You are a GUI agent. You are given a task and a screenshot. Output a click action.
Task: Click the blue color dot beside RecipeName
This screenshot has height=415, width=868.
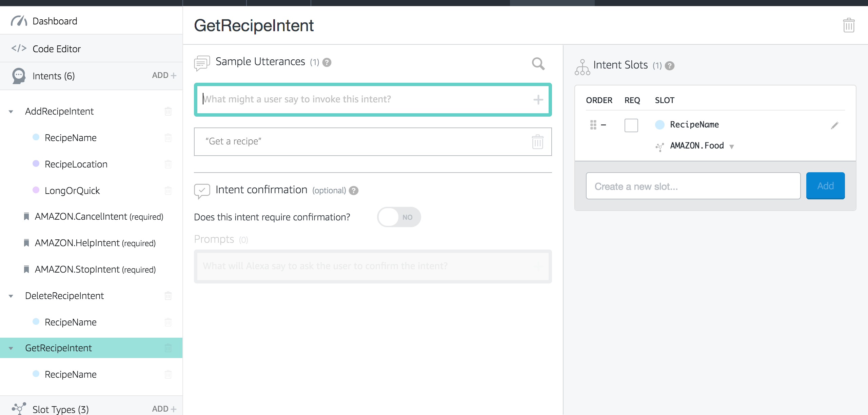[x=659, y=124]
